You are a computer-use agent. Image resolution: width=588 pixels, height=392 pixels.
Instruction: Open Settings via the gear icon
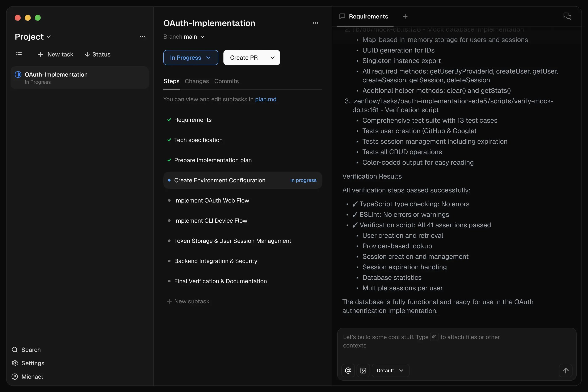(15, 363)
